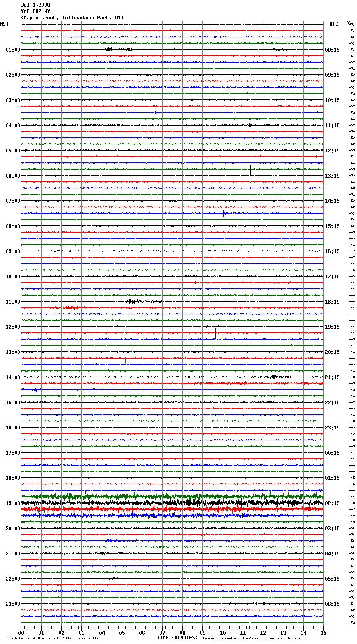Click the minute 10 label on bottom axis
The image size is (357, 644).
pyautogui.click(x=223, y=633)
